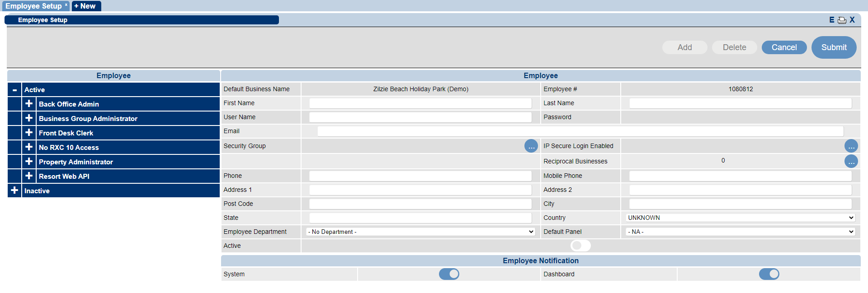This screenshot has width=868, height=293.
Task: Focus the City input field
Action: pyautogui.click(x=740, y=204)
